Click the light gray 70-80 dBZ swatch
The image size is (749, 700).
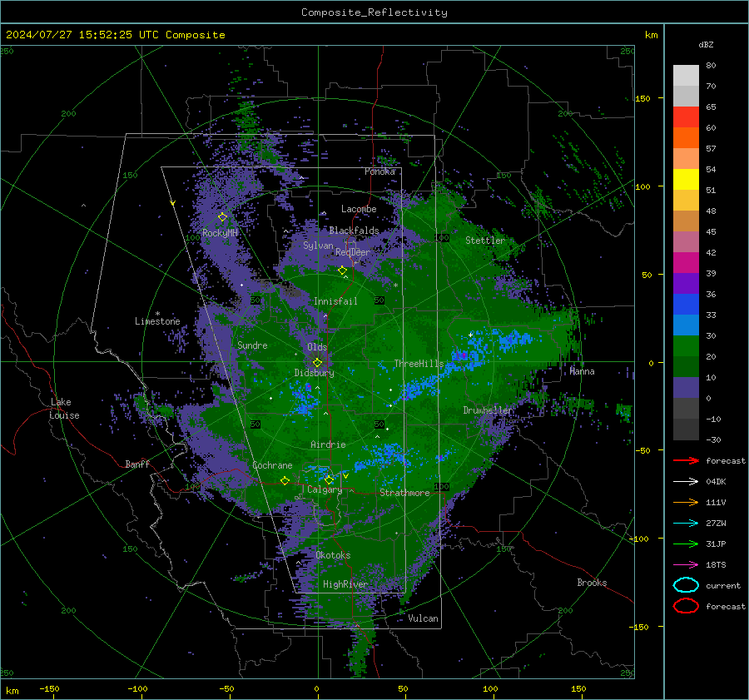[686, 76]
